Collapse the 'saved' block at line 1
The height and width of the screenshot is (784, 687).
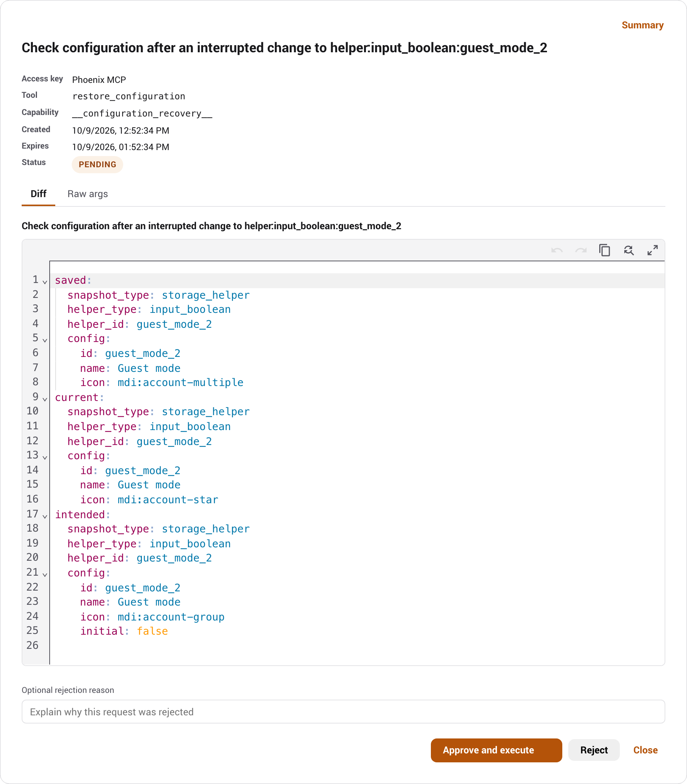[45, 282]
